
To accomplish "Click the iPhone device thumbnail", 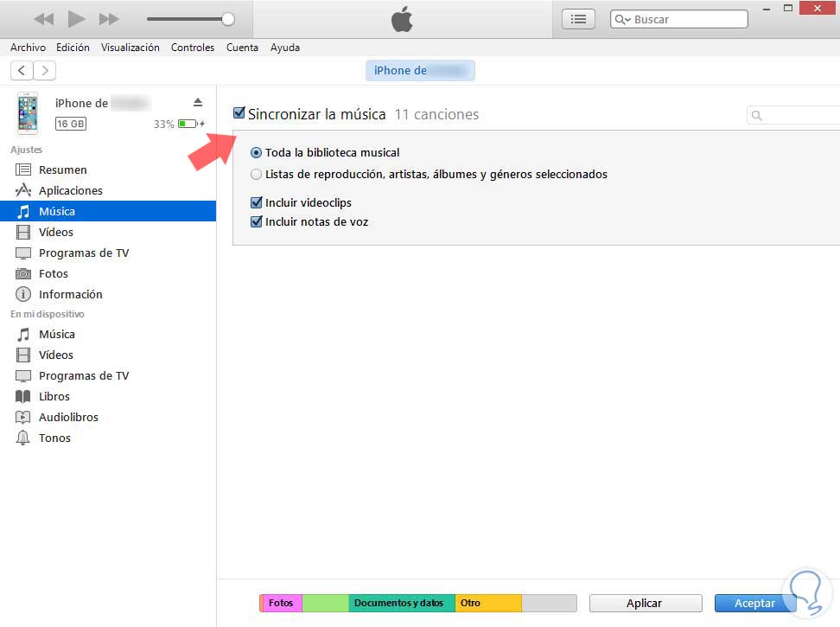I will pos(28,113).
